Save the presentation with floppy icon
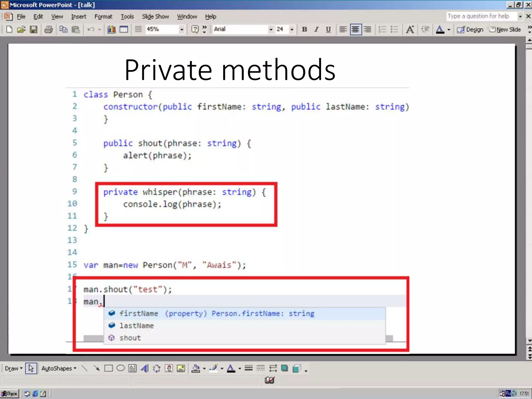 34,29
